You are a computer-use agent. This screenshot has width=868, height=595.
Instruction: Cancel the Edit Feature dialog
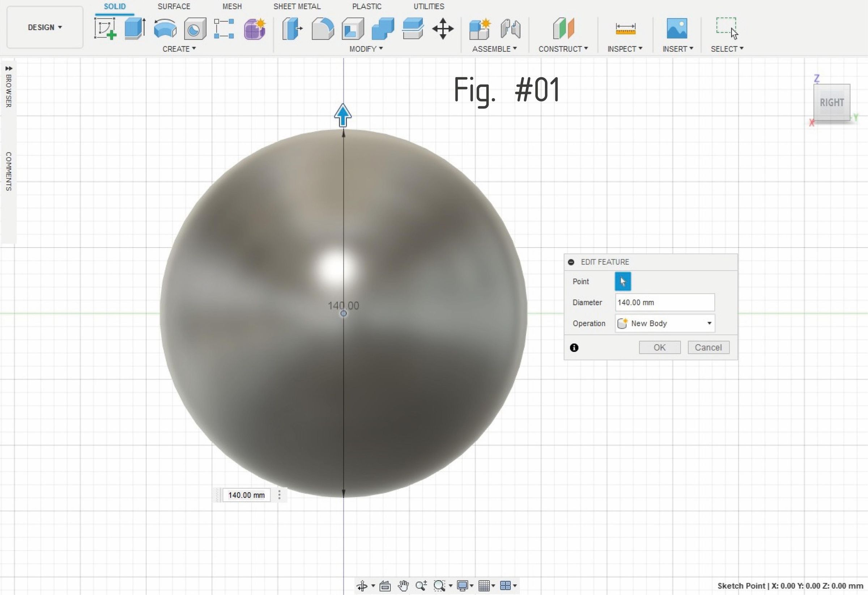pyautogui.click(x=708, y=347)
